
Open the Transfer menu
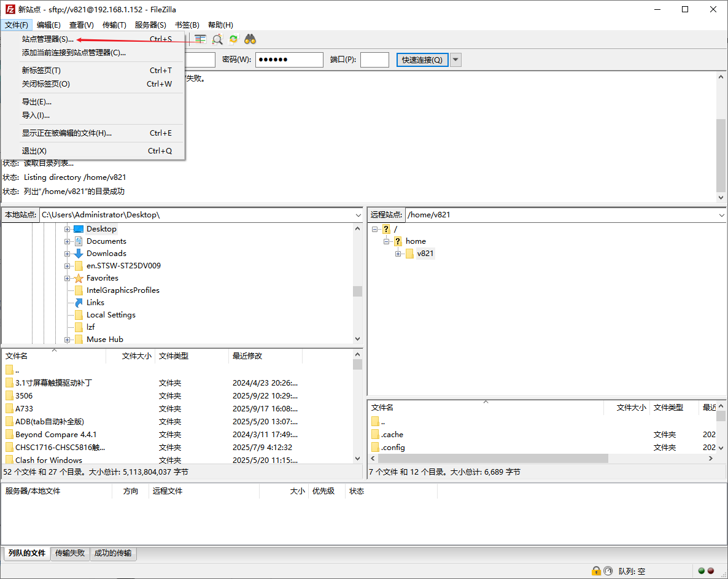114,25
